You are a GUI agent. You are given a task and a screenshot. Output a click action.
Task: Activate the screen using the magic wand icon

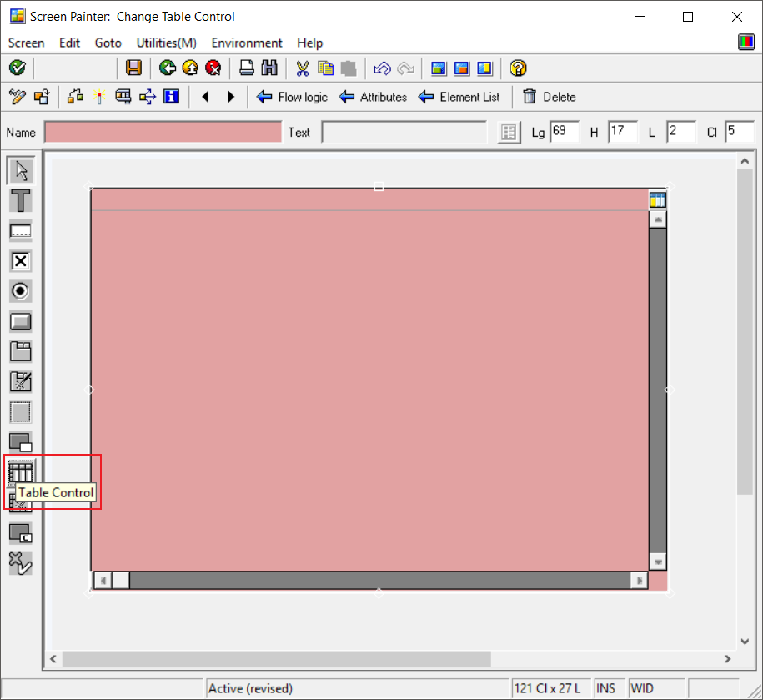[99, 97]
